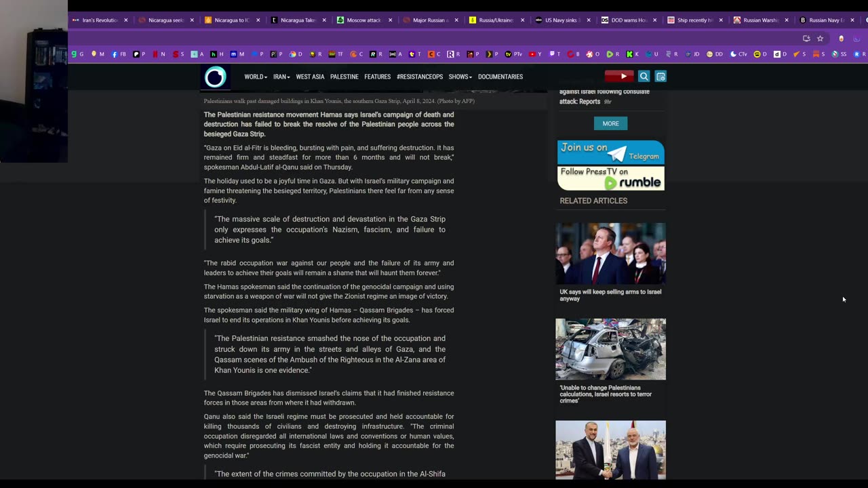This screenshot has height=488, width=868.
Task: Open the FEATURES section
Action: coord(377,77)
